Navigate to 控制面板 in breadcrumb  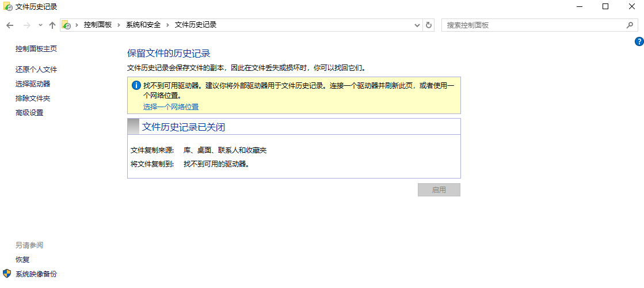point(97,25)
